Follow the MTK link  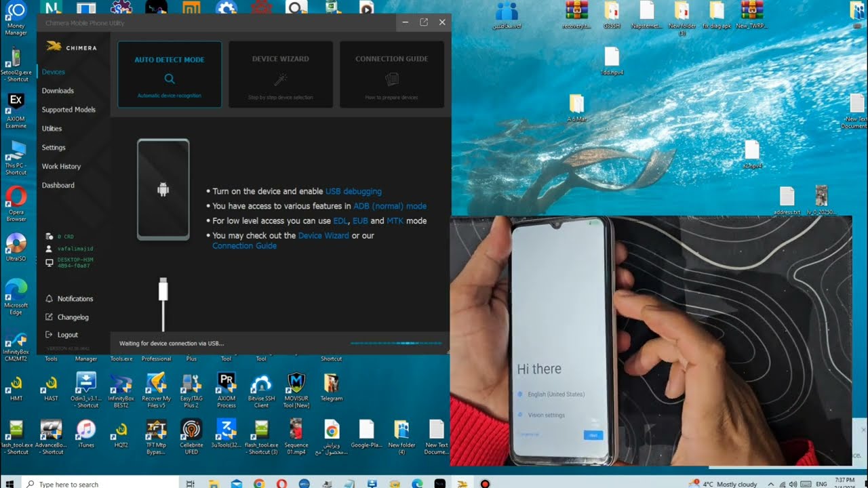click(x=395, y=221)
